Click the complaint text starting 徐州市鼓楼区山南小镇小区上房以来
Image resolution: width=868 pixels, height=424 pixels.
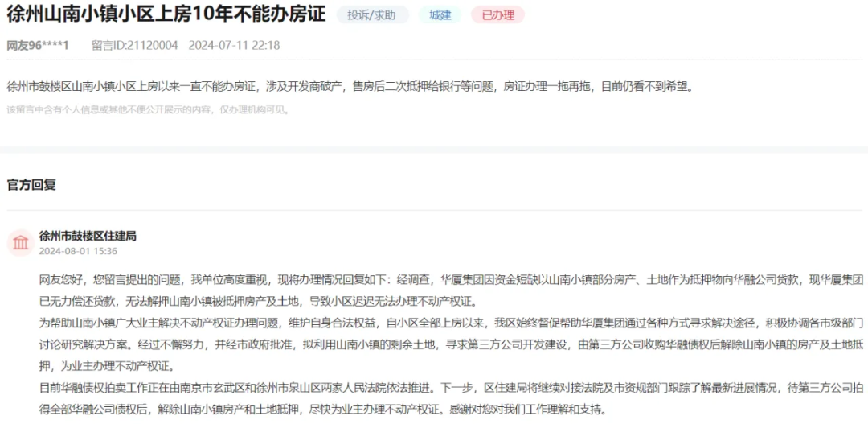click(350, 87)
